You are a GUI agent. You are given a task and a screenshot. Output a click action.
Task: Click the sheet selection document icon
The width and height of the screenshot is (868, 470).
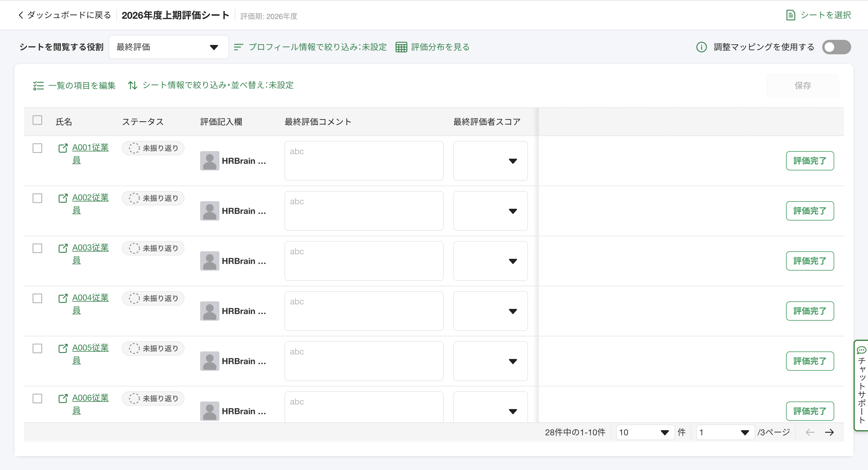coord(791,15)
